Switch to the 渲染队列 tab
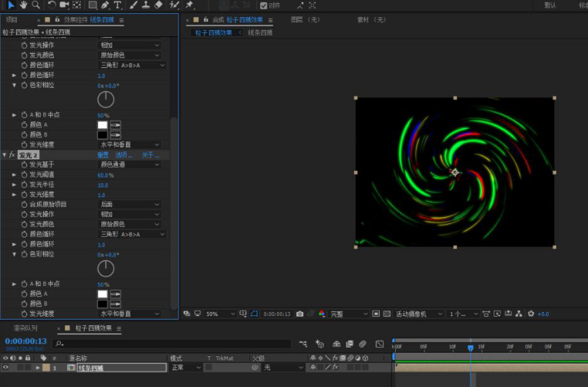The image size is (588, 387). [x=25, y=328]
